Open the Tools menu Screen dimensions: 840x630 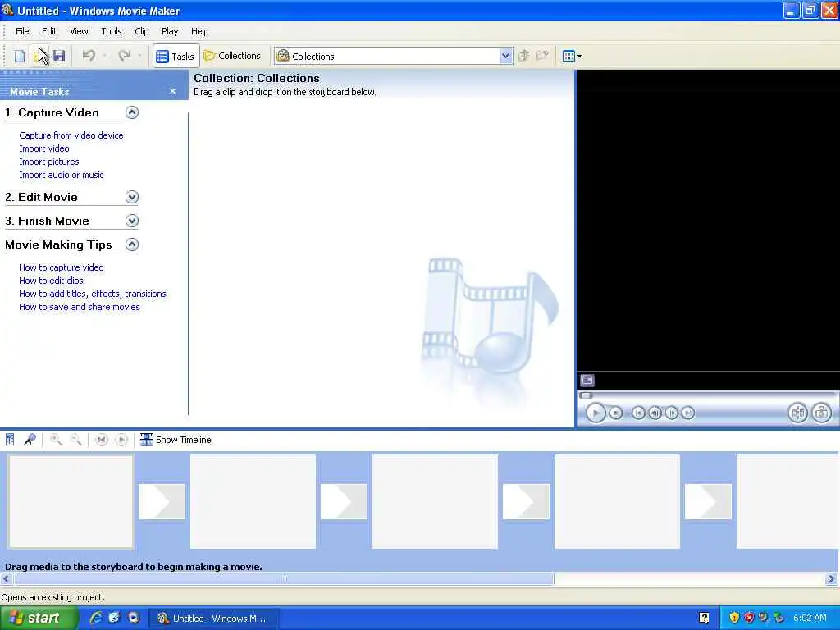[x=112, y=31]
